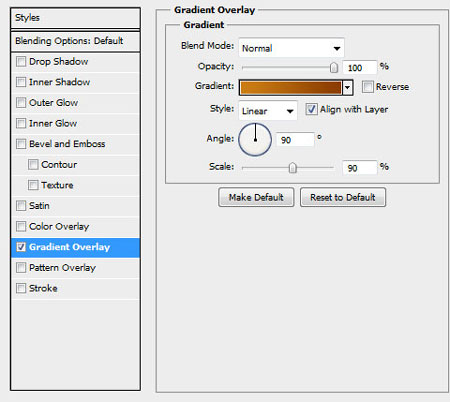Click the Angle dial

click(x=255, y=139)
